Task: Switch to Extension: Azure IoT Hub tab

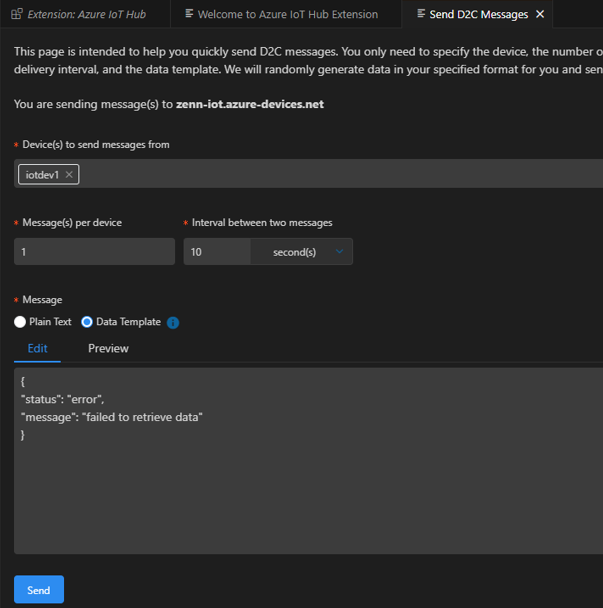Action: tap(85, 14)
